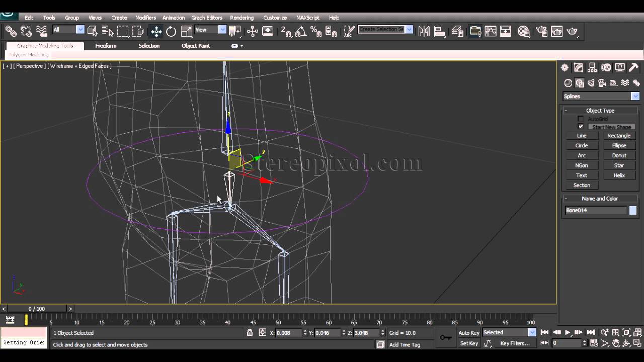Click the Mirror tool icon
The image size is (644, 362).
click(x=424, y=31)
